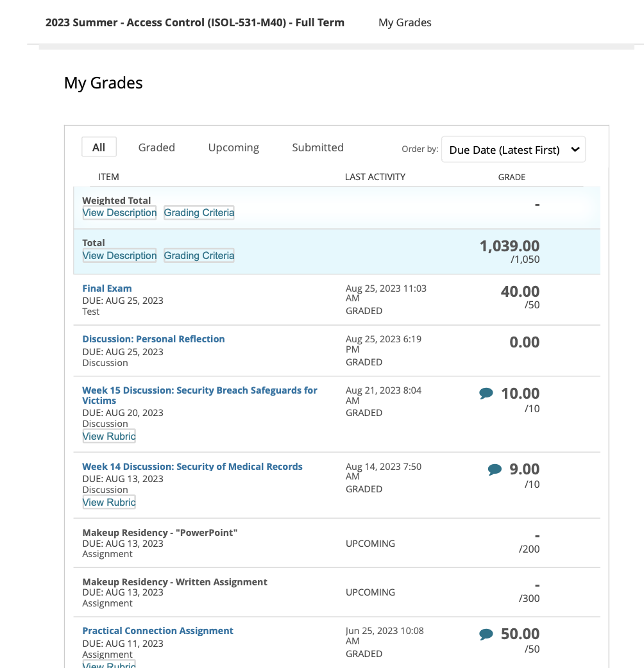
Task: Open the Final Exam link
Action: [x=107, y=288]
